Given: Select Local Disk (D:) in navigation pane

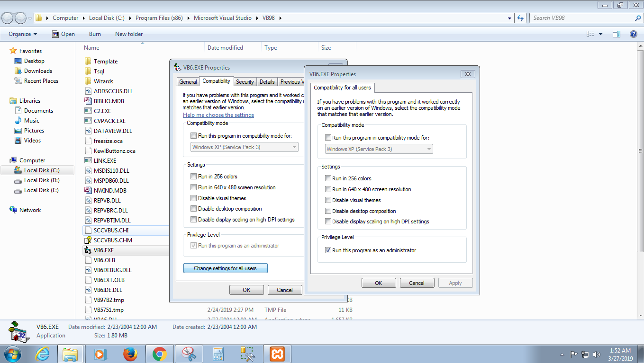Looking at the screenshot, I should coord(42,180).
